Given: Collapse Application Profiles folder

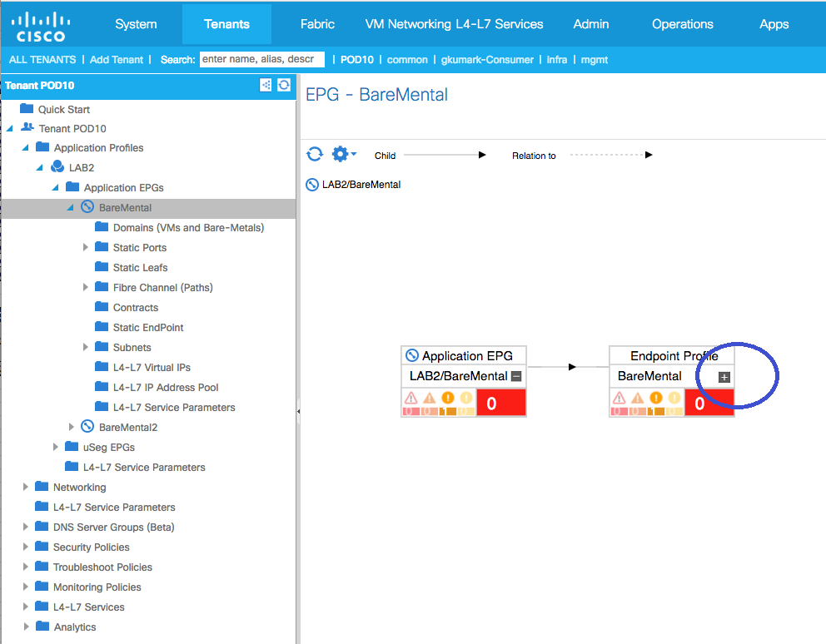Looking at the screenshot, I should tap(25, 148).
